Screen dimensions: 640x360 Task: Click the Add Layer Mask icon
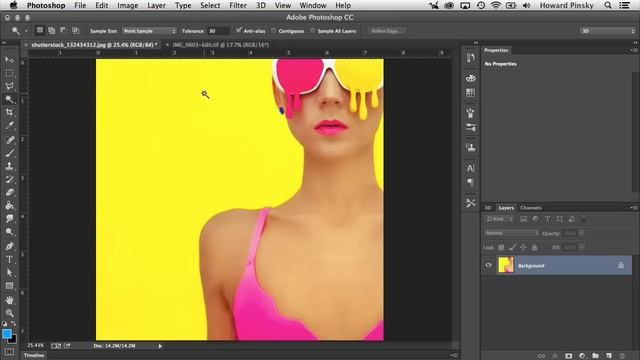569,356
